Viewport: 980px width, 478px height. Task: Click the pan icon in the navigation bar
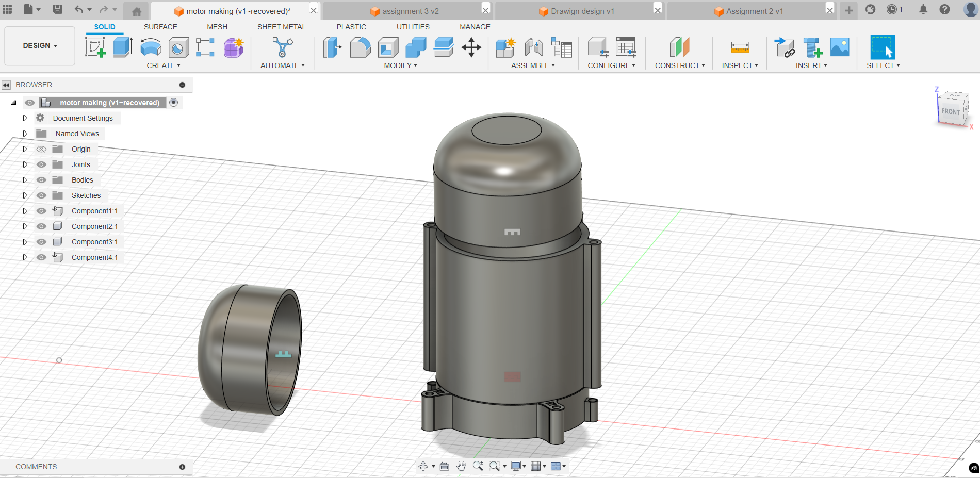[461, 466]
